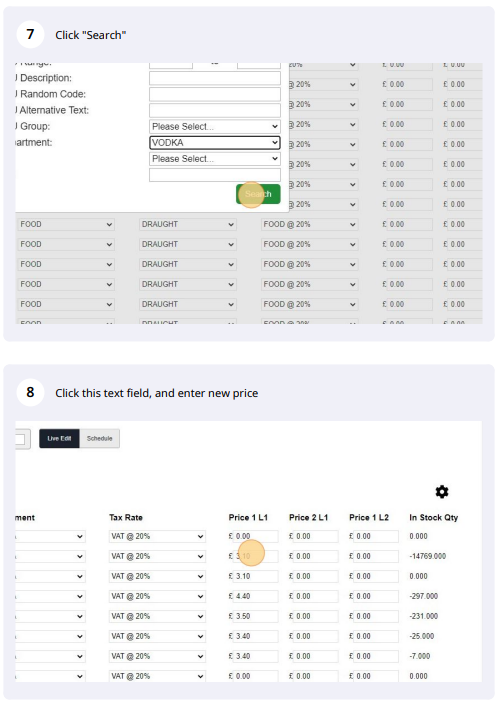Open the first DRAUGHT dropdown in the list
The image size is (499, 704).
(188, 224)
